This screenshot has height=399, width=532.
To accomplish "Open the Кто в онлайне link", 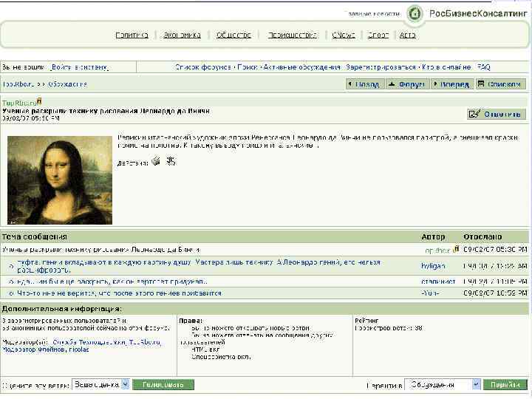I will coord(446,67).
